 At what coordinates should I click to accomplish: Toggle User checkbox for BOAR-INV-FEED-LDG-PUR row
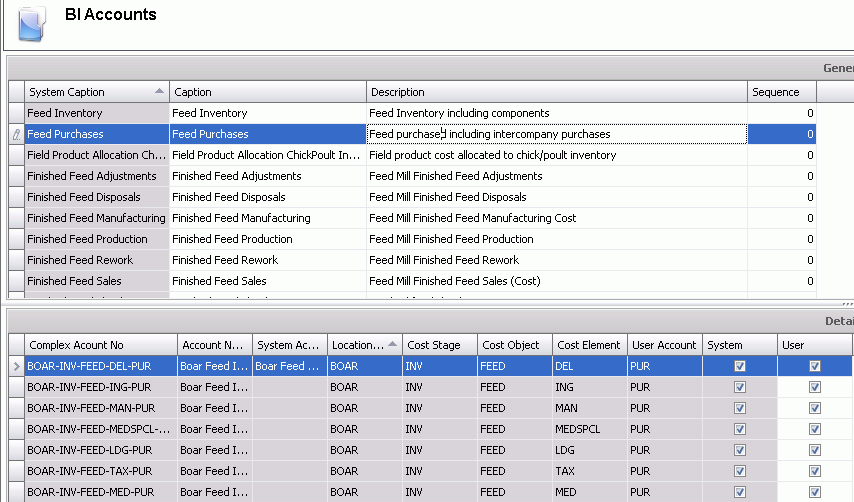(x=815, y=450)
